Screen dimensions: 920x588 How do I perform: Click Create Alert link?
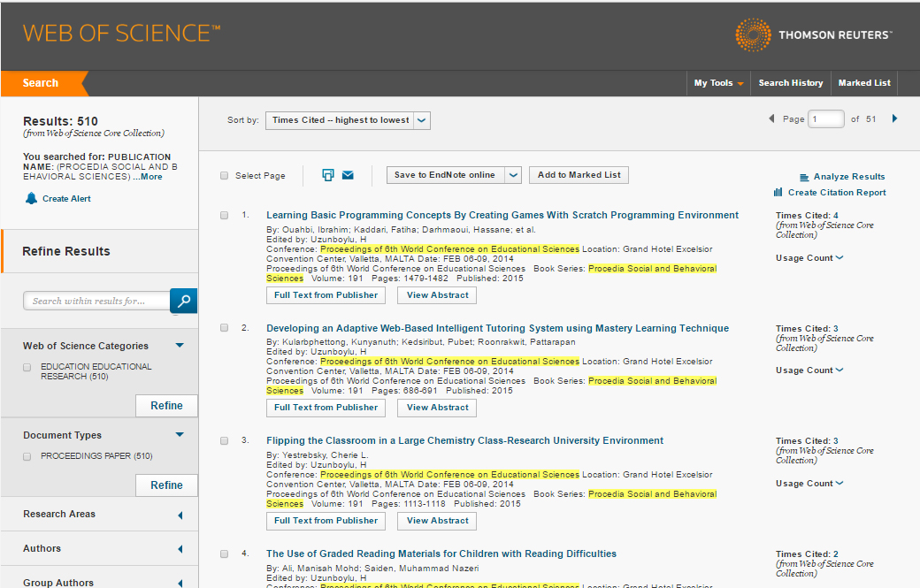(x=66, y=199)
